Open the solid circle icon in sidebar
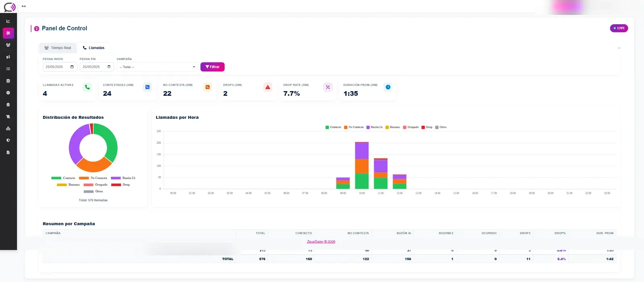The height and width of the screenshot is (282, 644). [8, 93]
